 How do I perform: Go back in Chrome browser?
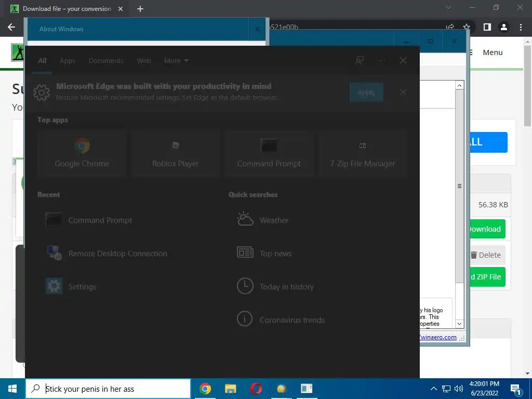tap(11, 27)
